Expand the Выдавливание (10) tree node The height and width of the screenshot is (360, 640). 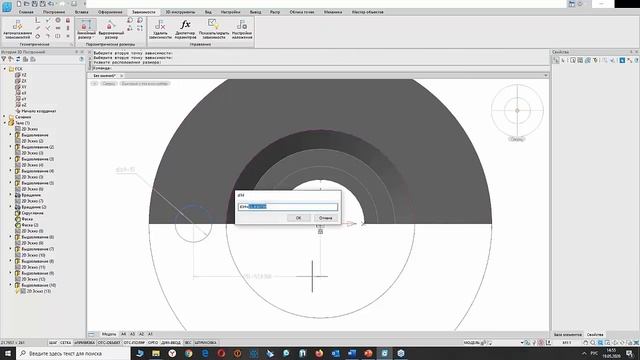click(11, 284)
